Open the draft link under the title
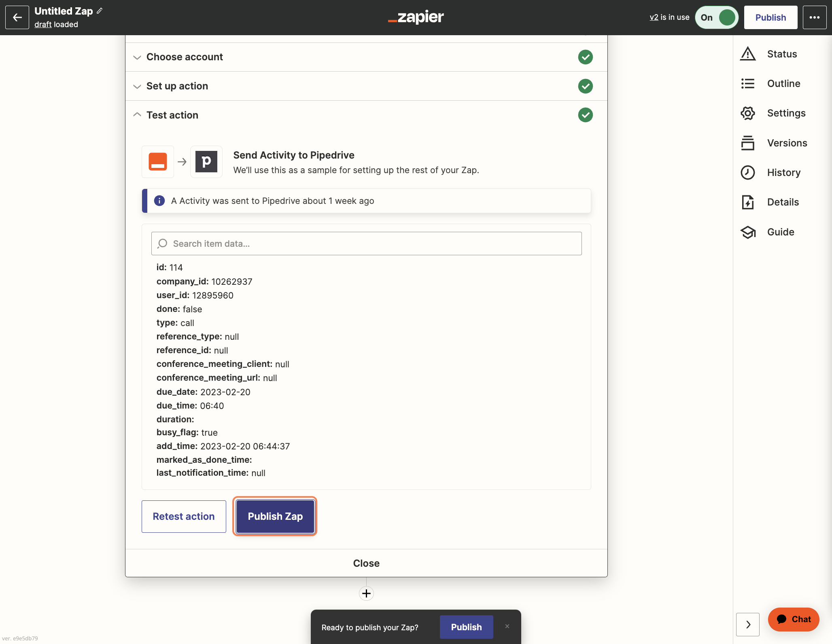The height and width of the screenshot is (644, 832). tap(43, 24)
